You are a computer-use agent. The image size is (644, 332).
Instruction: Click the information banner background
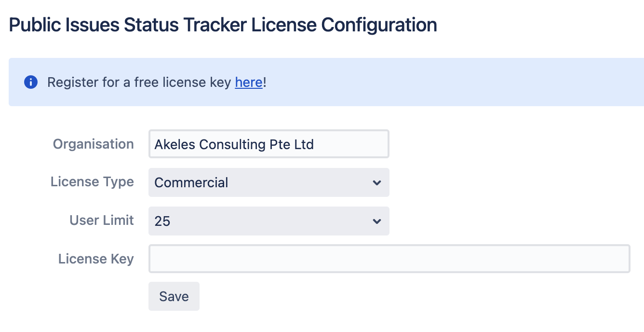tap(434, 82)
